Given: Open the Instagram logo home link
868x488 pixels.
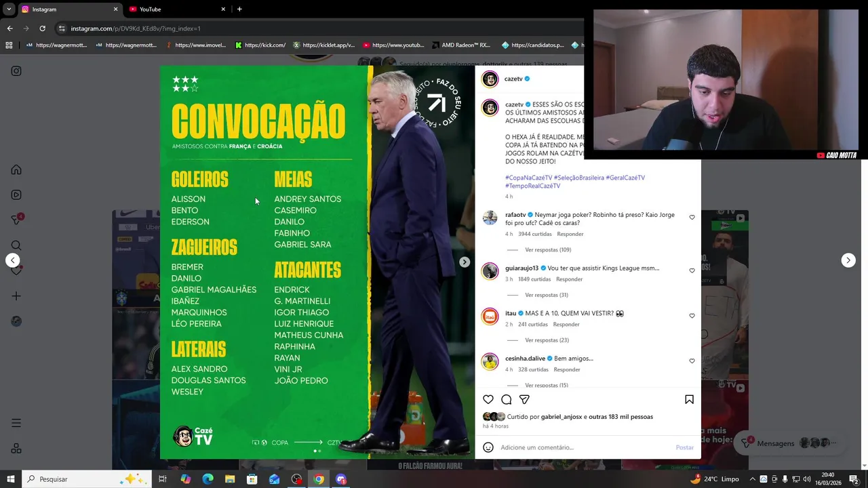Looking at the screenshot, I should 16,71.
